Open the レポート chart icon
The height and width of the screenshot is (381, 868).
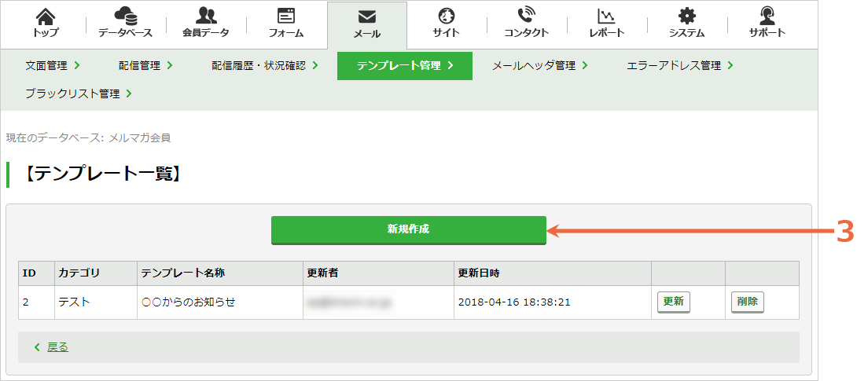click(607, 16)
